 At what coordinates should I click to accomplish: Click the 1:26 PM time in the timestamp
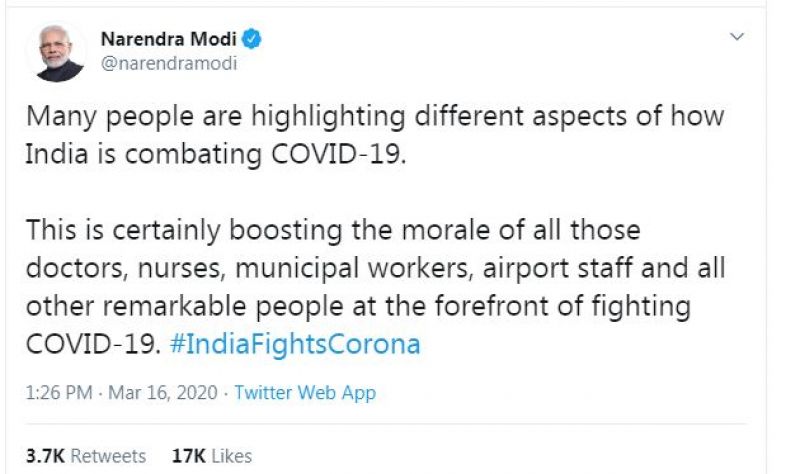(57, 393)
